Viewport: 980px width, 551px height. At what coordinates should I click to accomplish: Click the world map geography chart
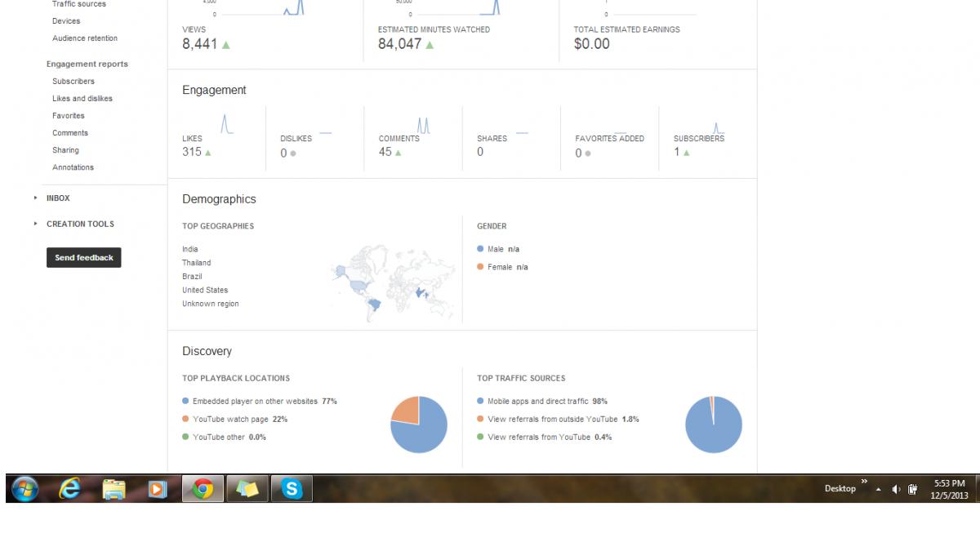pyautogui.click(x=393, y=282)
